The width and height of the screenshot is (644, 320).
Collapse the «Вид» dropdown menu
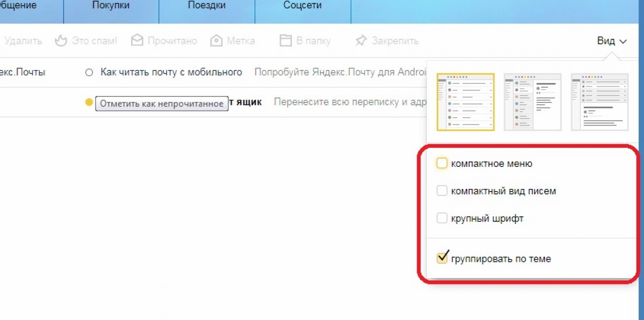pyautogui.click(x=612, y=41)
